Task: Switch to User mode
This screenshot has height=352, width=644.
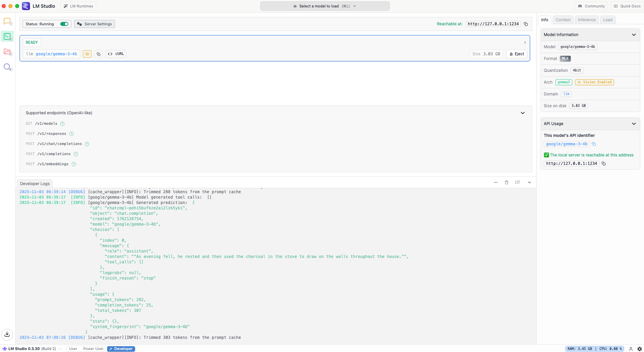Action: 73,349
